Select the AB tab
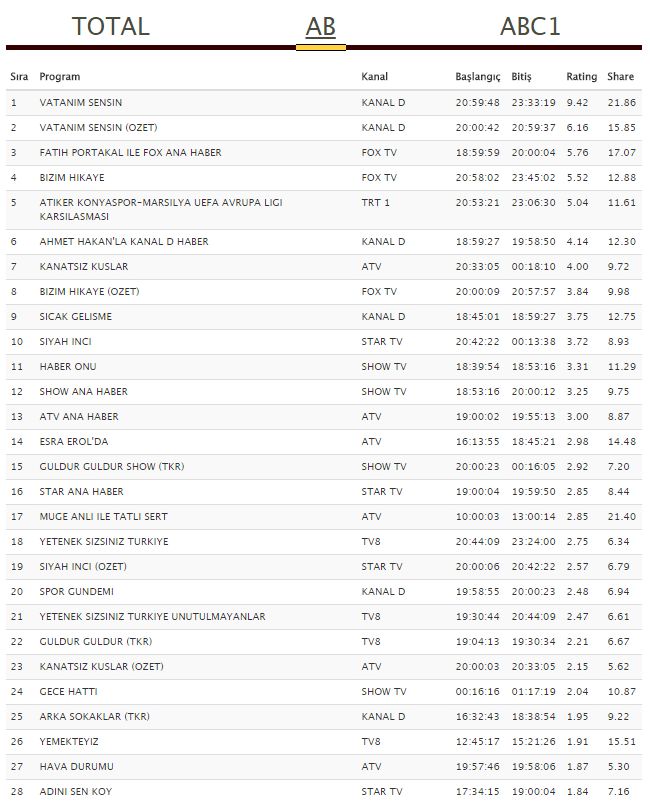 pos(320,27)
